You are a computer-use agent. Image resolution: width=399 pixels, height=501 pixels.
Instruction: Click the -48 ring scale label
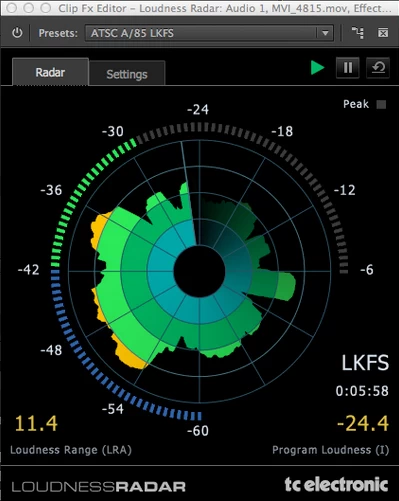coord(51,350)
